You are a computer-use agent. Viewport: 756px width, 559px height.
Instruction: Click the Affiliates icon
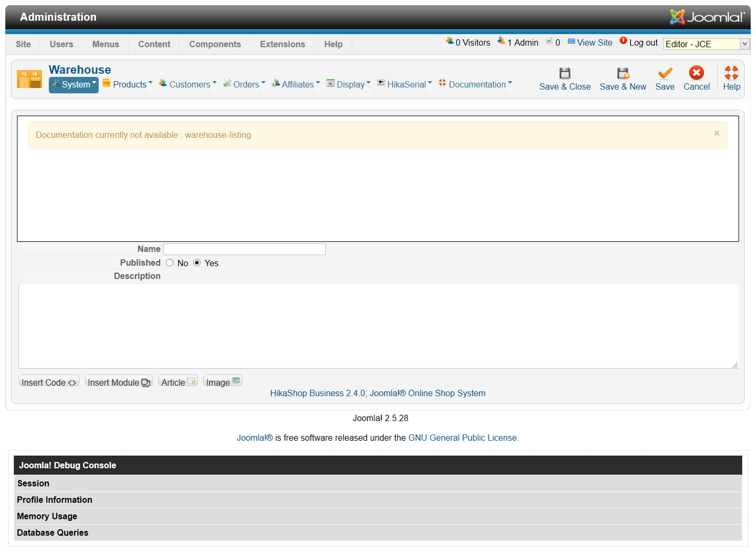click(276, 83)
